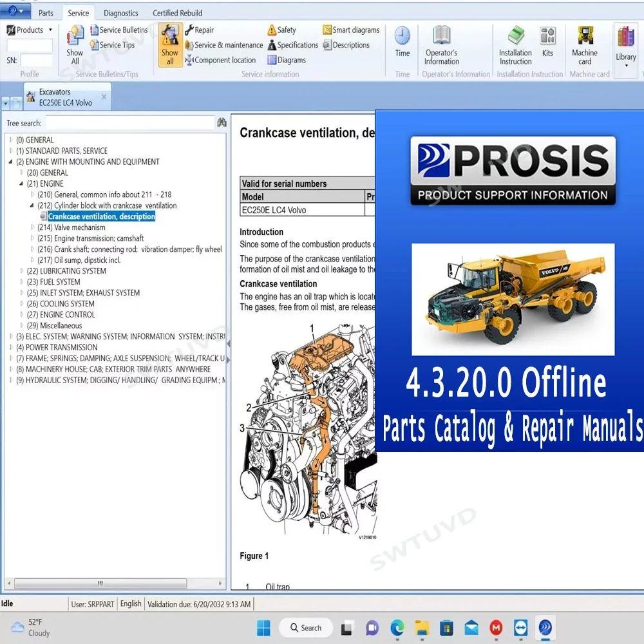Select (27) ENGINE CONTROL tree item
This screenshot has width=644, height=644.
point(61,315)
